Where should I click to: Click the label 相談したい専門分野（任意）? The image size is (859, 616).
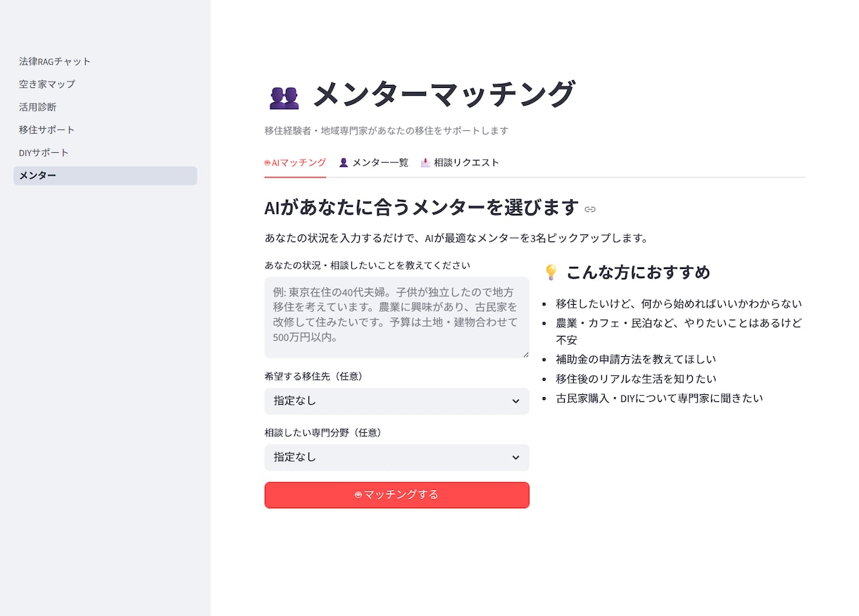[x=324, y=433]
